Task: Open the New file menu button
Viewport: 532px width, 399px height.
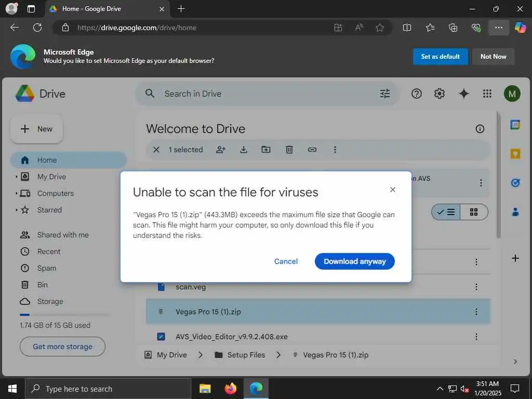Action: pyautogui.click(x=37, y=129)
